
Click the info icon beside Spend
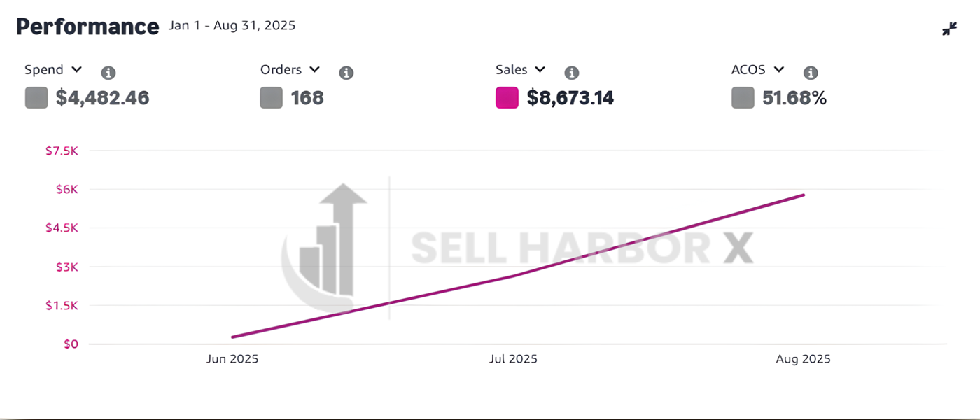[108, 73]
